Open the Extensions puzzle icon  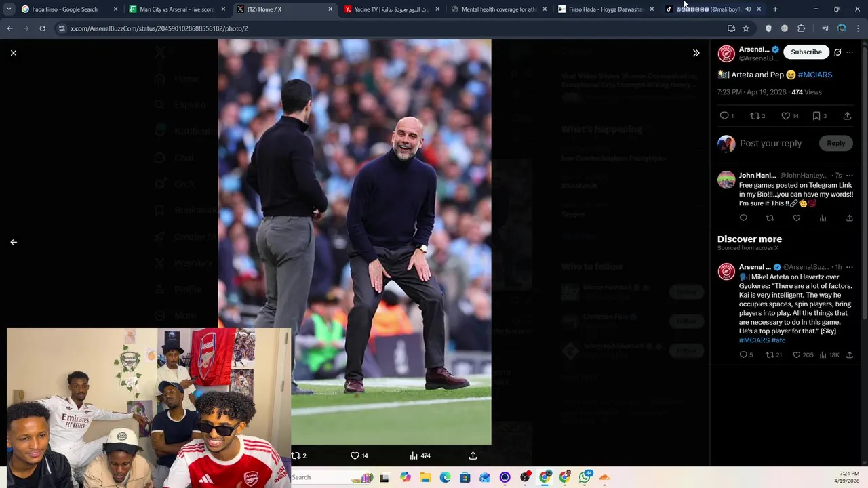[x=802, y=28]
